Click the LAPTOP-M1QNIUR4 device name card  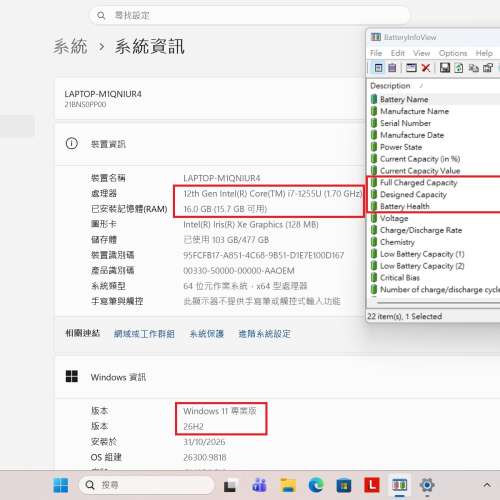[x=210, y=99]
